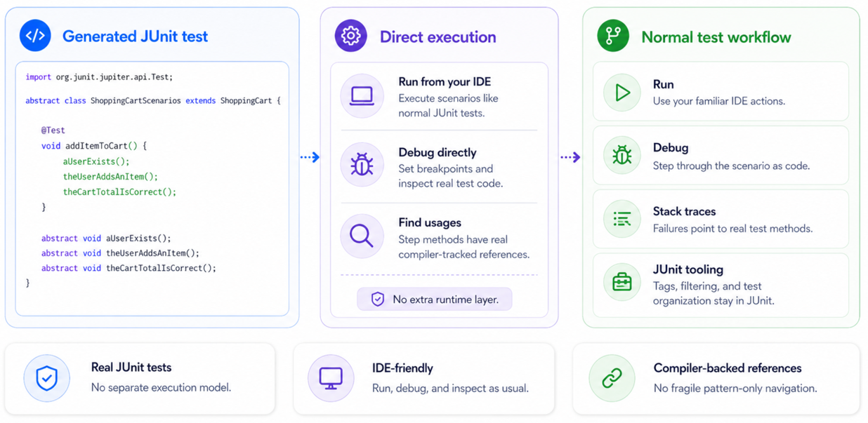Click the JUnit tooling toolbox icon

pyautogui.click(x=622, y=282)
